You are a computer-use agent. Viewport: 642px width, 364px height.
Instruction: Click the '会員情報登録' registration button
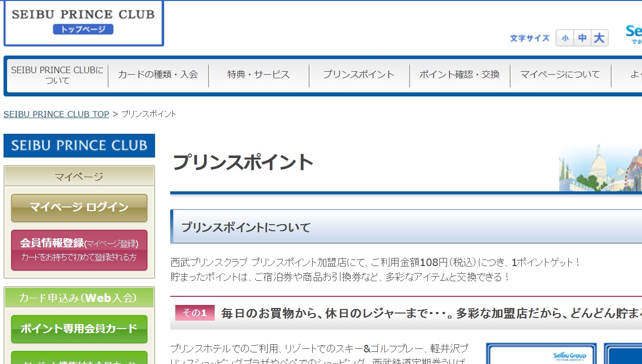pos(79,250)
